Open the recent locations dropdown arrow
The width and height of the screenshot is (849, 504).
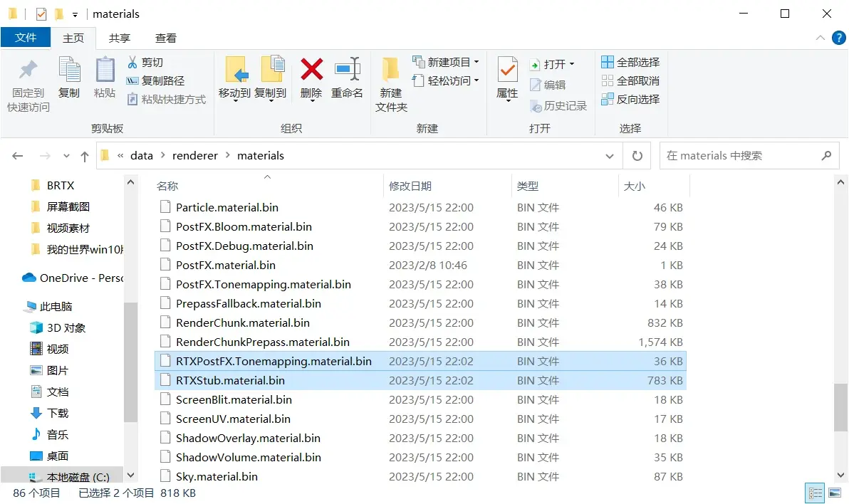pos(66,156)
